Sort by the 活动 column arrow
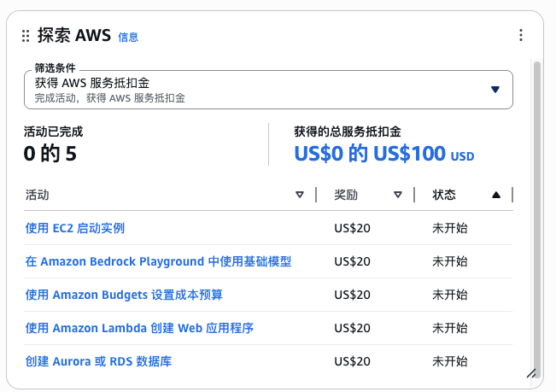 tap(300, 195)
